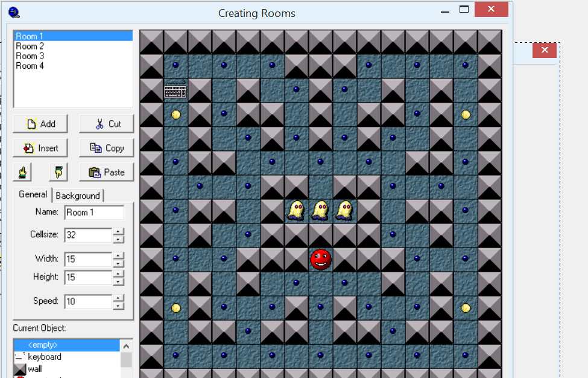This screenshot has width=588, height=378.
Task: Click the top-left yellow power pellet
Action: (176, 115)
